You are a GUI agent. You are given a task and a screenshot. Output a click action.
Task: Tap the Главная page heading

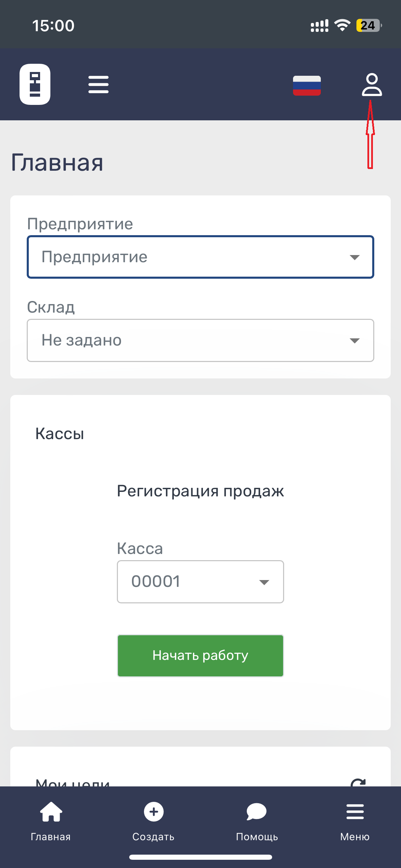click(57, 162)
